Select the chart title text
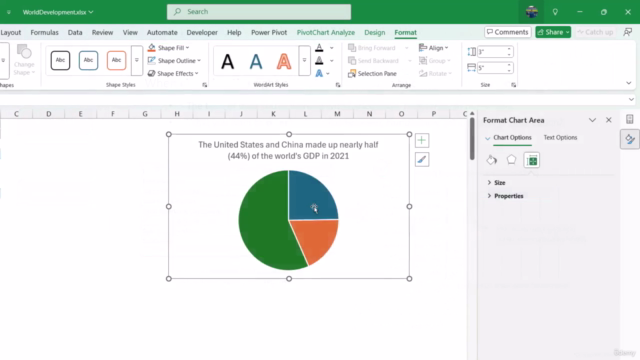This screenshot has height=360, width=640. 288,150
